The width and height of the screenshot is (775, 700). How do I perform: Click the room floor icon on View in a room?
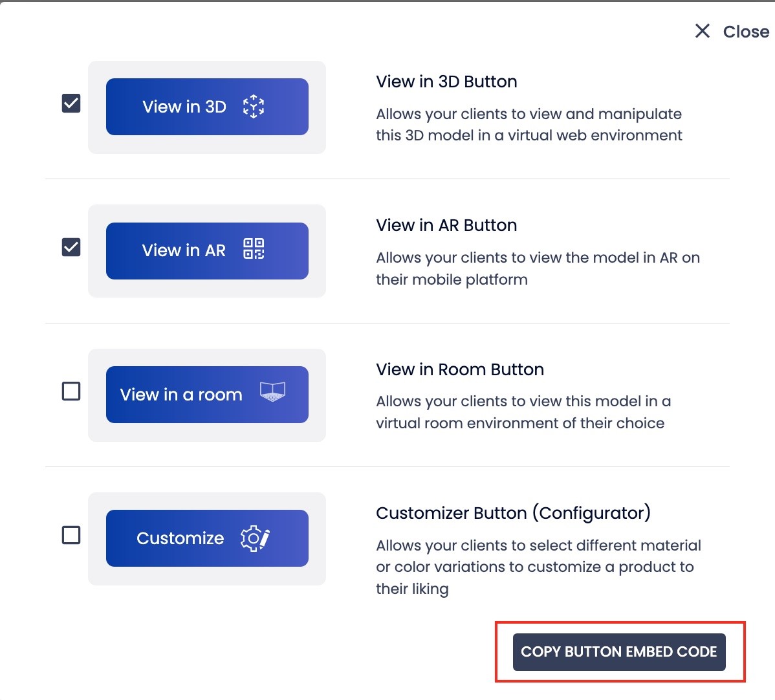(x=273, y=391)
